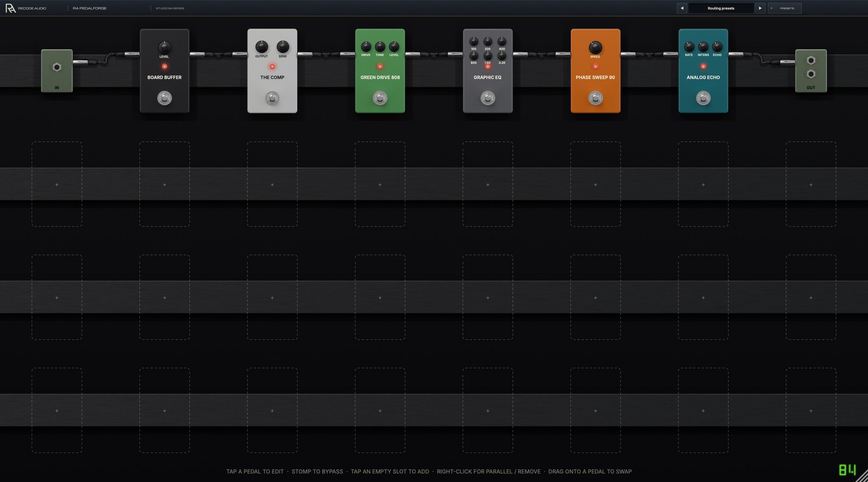The height and width of the screenshot is (482, 868).
Task: Click the IN input jack box
Action: (x=57, y=71)
